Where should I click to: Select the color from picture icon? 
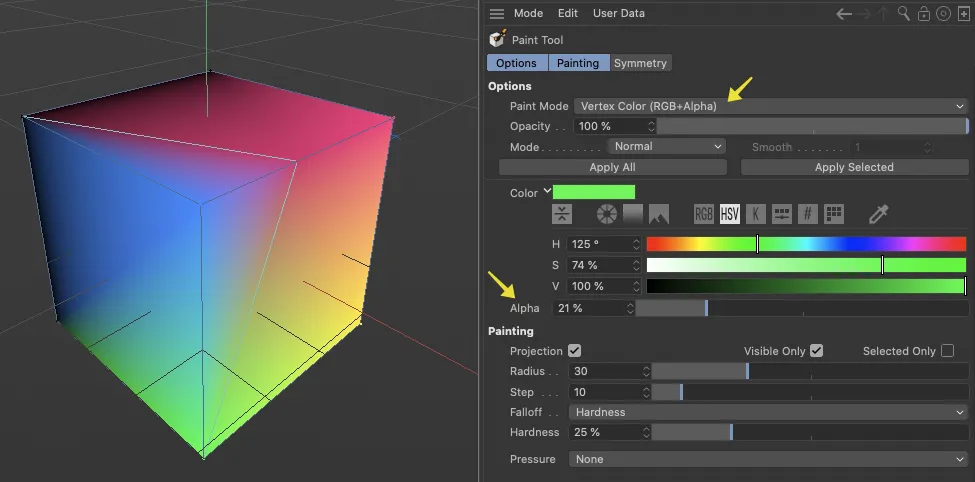(658, 214)
